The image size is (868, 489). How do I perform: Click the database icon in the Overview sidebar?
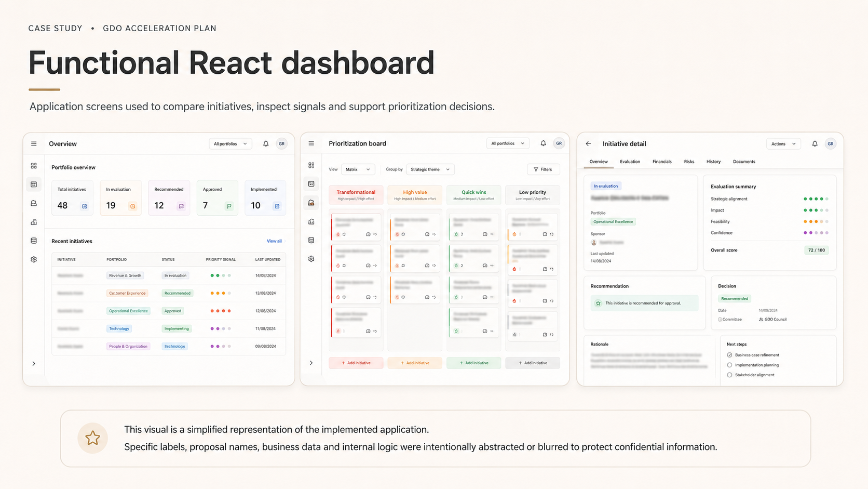coord(34,241)
